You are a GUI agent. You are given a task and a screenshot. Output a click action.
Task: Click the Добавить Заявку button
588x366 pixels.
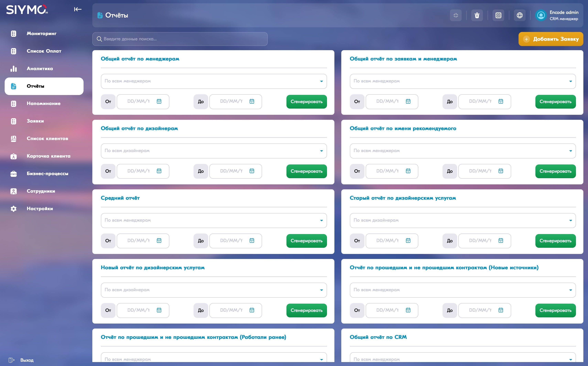pyautogui.click(x=551, y=39)
